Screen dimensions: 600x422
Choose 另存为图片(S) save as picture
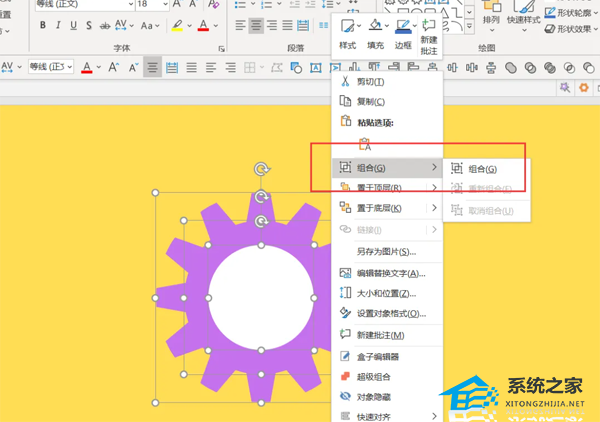tap(387, 251)
